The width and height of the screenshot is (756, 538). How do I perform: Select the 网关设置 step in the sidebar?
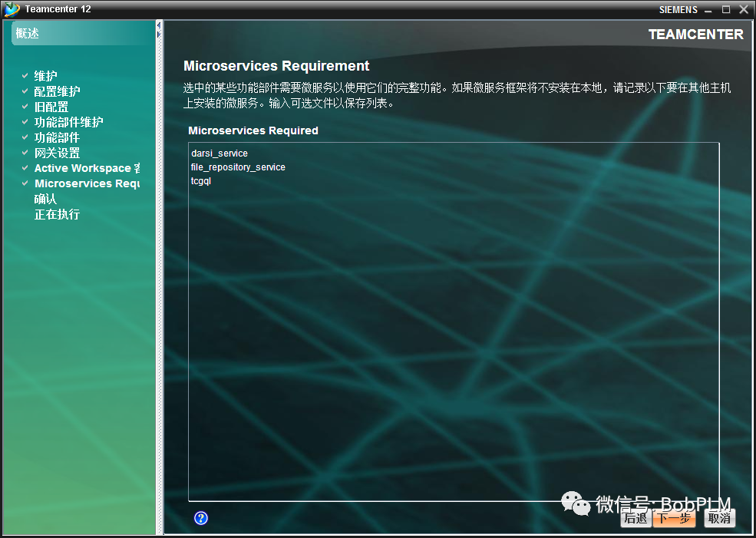pyautogui.click(x=57, y=153)
